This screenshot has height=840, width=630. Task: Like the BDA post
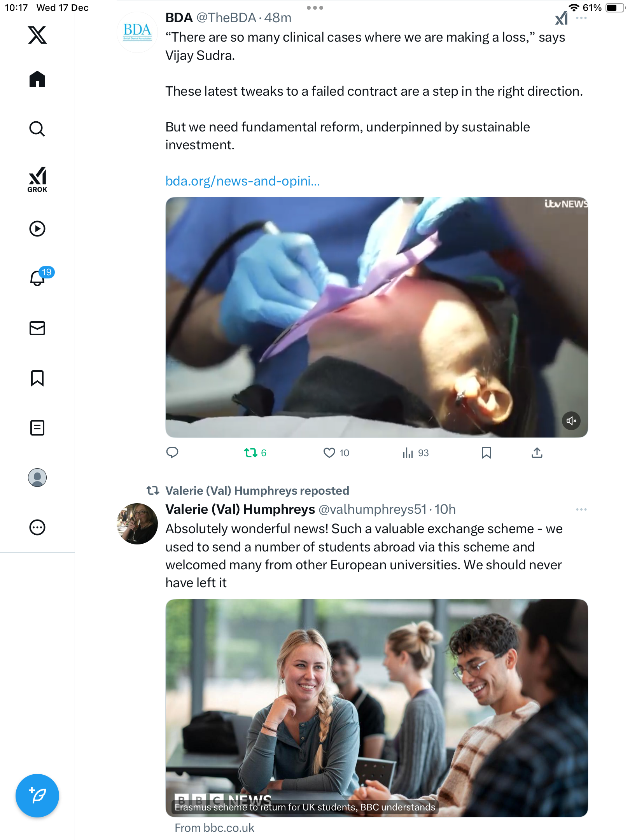pos(329,453)
